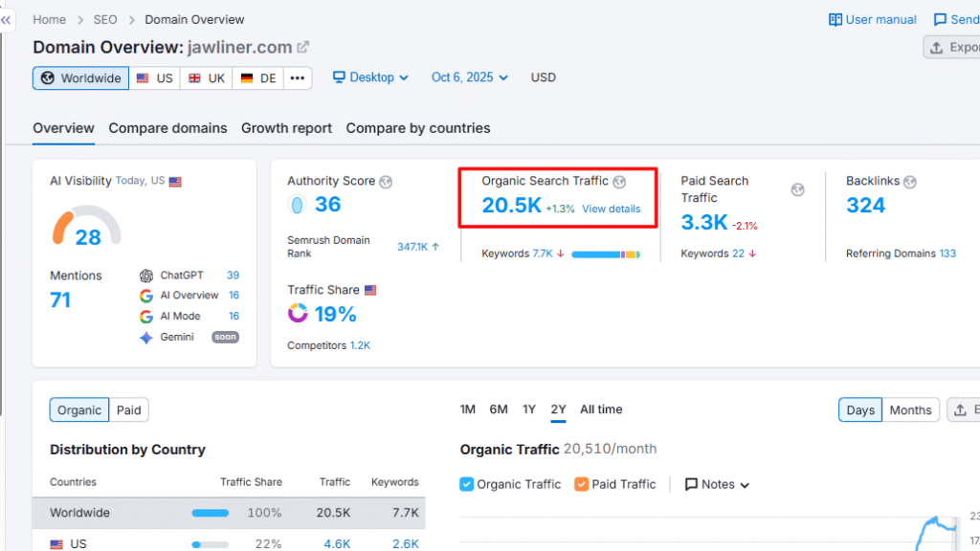The height and width of the screenshot is (551, 980).
Task: Switch the chart view to Months
Action: click(910, 410)
